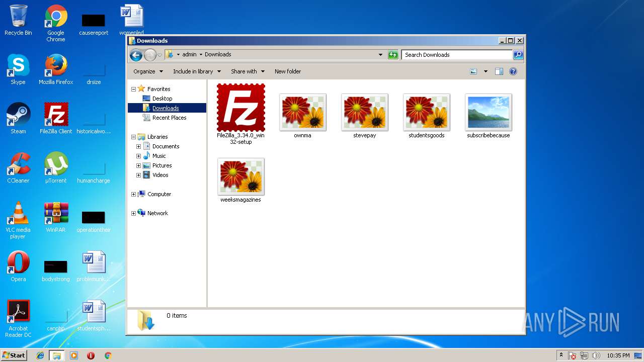Open the volume control in the tray

click(x=596, y=355)
